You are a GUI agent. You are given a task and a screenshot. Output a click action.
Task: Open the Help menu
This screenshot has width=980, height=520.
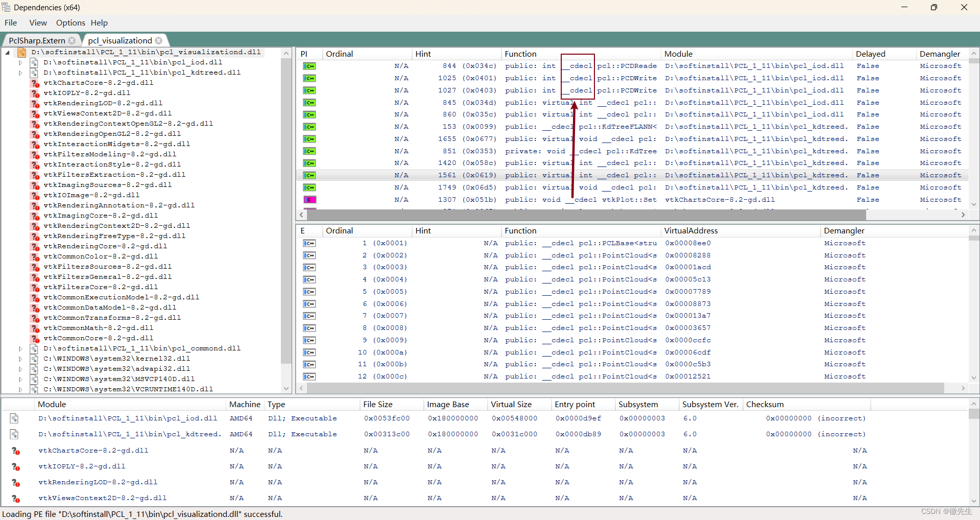pos(99,22)
